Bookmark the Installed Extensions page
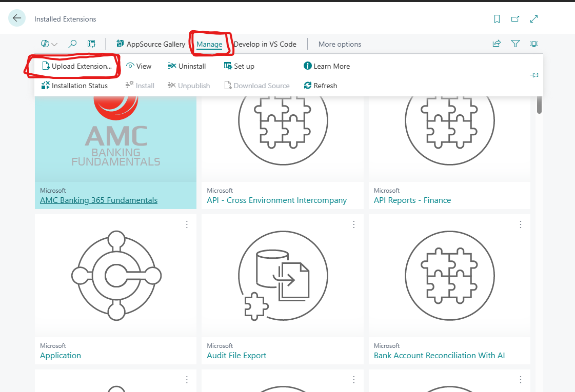The height and width of the screenshot is (392, 575). (497, 18)
